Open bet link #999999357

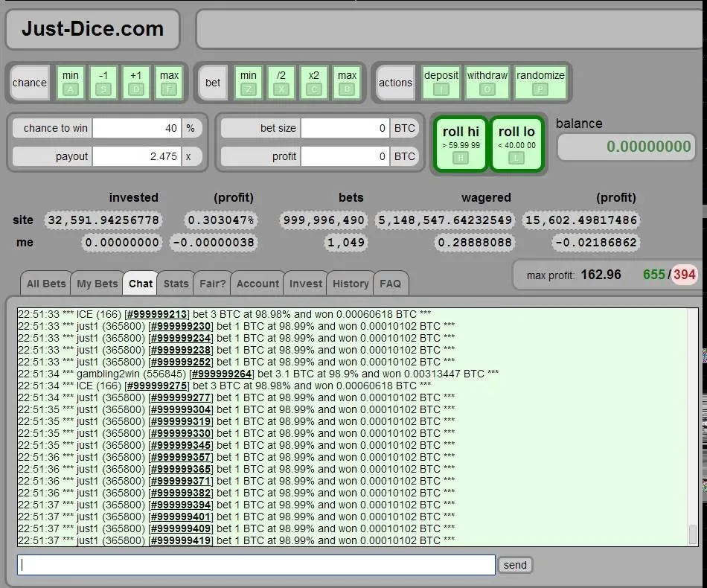[x=181, y=457]
